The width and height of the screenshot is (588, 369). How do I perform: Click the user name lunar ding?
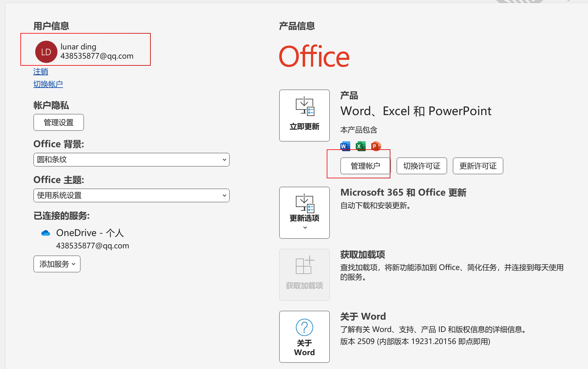click(x=78, y=47)
